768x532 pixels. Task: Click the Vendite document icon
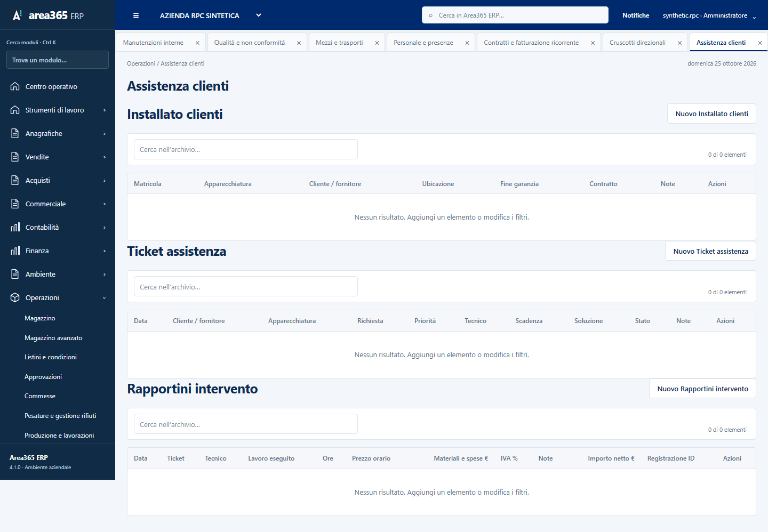point(15,157)
